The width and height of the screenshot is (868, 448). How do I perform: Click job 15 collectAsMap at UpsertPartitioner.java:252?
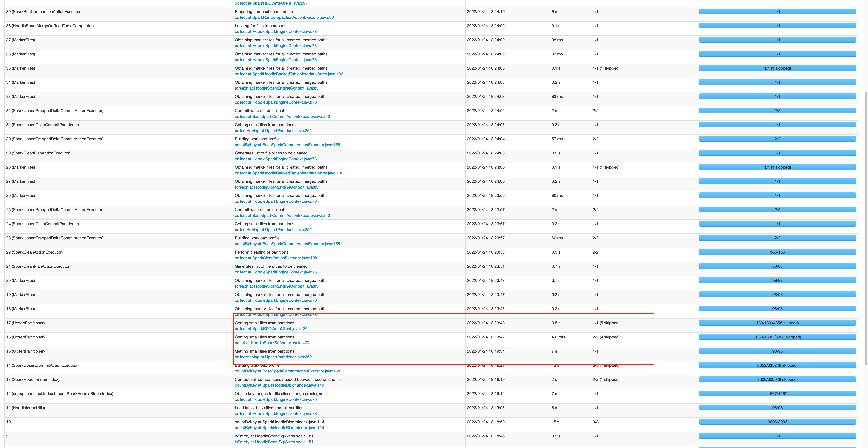click(273, 357)
